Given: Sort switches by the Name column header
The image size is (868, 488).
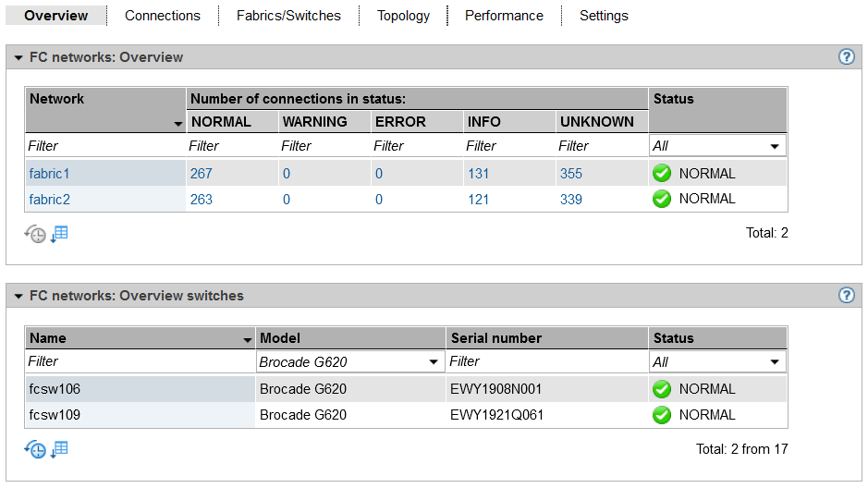Looking at the screenshot, I should coord(139,338).
